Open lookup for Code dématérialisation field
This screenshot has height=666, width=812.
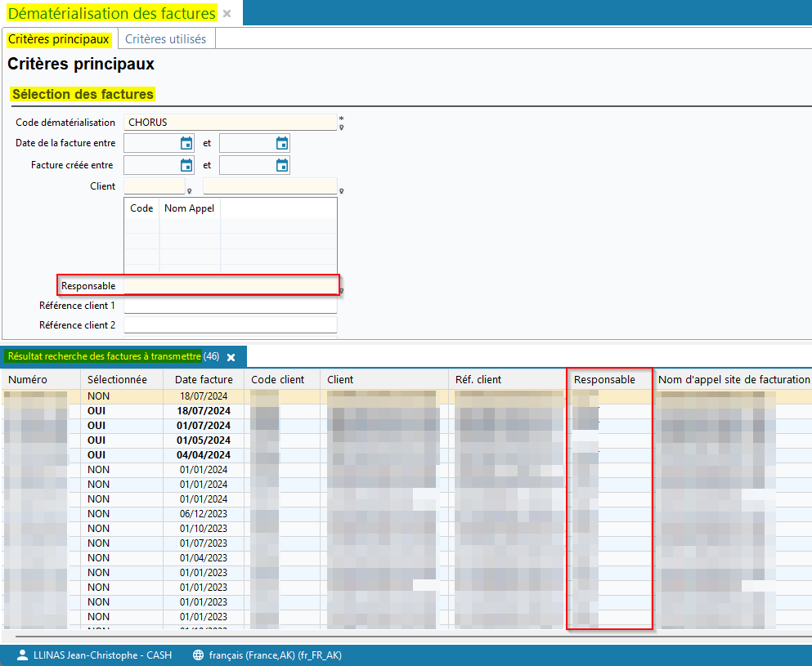click(341, 127)
